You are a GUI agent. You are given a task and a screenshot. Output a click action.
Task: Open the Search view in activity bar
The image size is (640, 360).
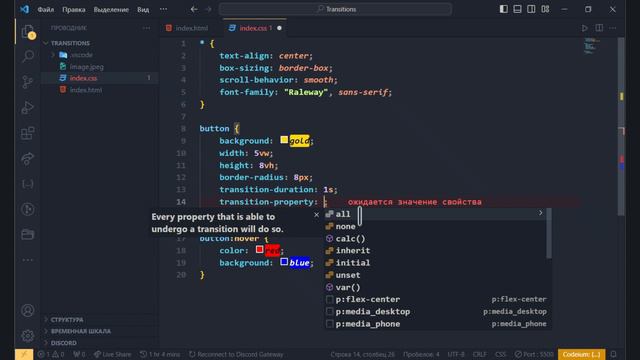28,56
